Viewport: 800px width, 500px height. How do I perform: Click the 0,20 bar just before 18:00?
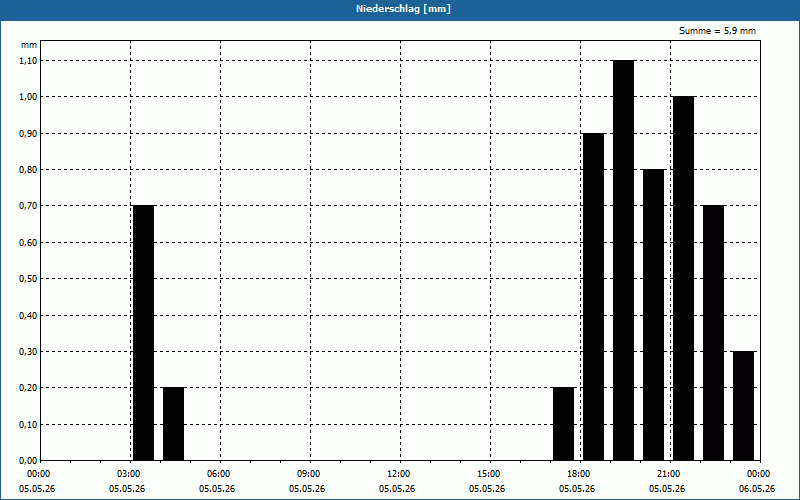click(x=564, y=424)
